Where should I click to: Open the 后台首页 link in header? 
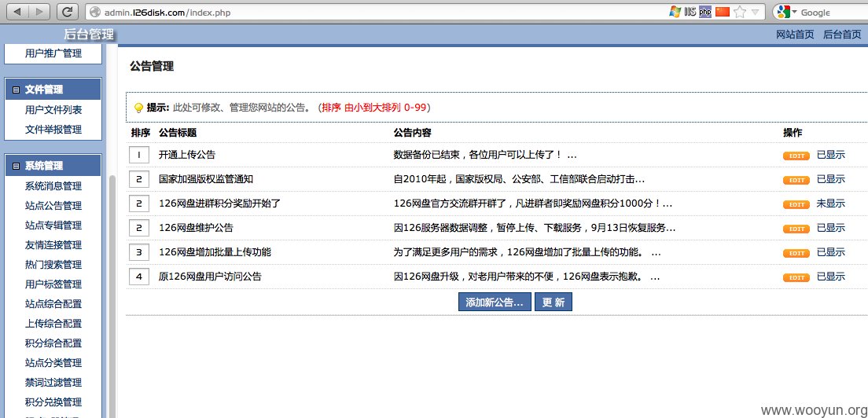click(842, 35)
